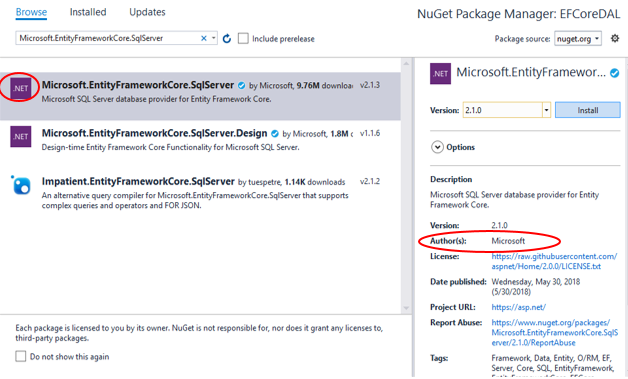
Task: Select Microsoft.EntityFrameworkCore.SqlServer package row
Action: pyautogui.click(x=200, y=96)
